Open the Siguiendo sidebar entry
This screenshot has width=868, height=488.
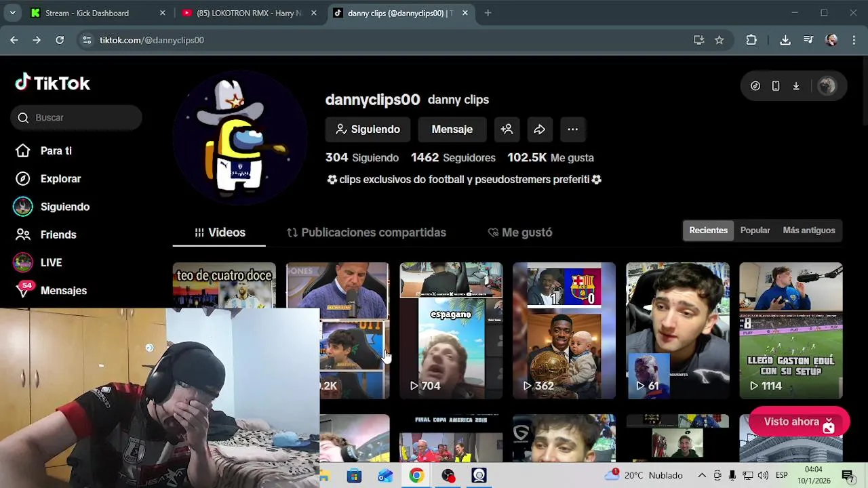coord(52,207)
